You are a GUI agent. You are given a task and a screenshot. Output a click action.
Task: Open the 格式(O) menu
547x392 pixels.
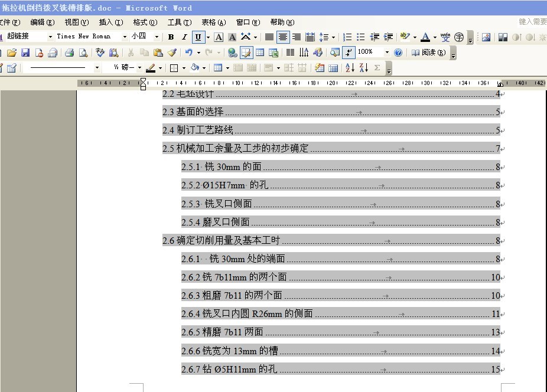tap(145, 22)
